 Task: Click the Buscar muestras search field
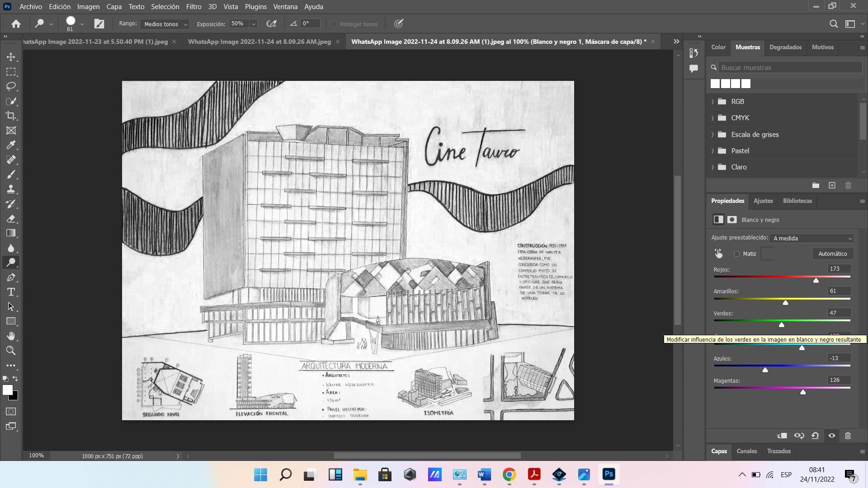point(790,68)
